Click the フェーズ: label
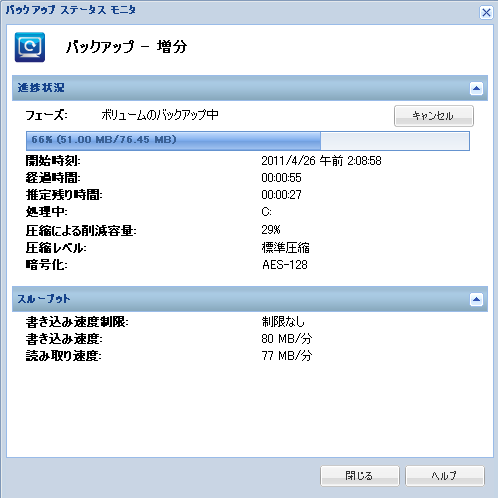Viewport: 498px width, 498px height. [46, 115]
